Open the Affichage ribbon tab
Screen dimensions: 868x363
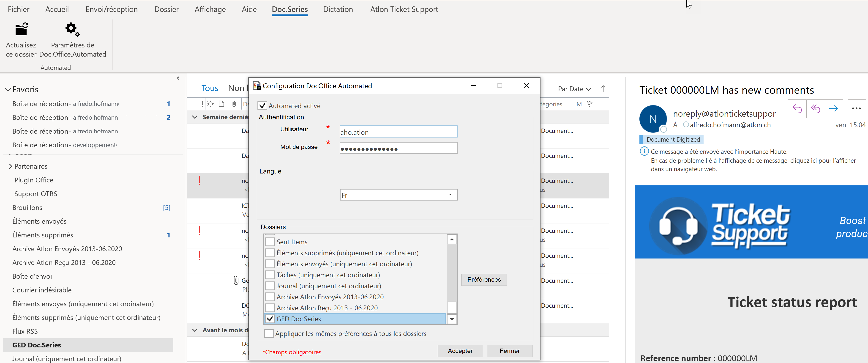click(x=210, y=9)
